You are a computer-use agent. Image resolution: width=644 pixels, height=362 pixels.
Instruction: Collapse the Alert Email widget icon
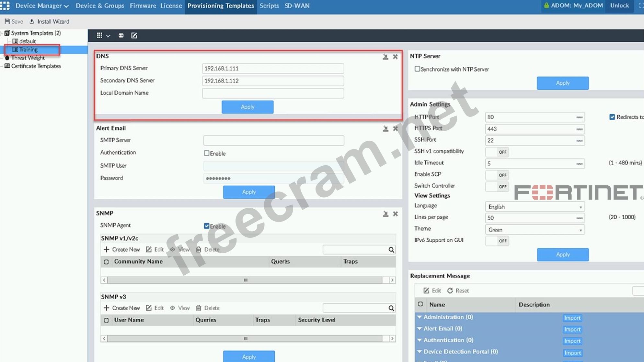click(x=385, y=128)
